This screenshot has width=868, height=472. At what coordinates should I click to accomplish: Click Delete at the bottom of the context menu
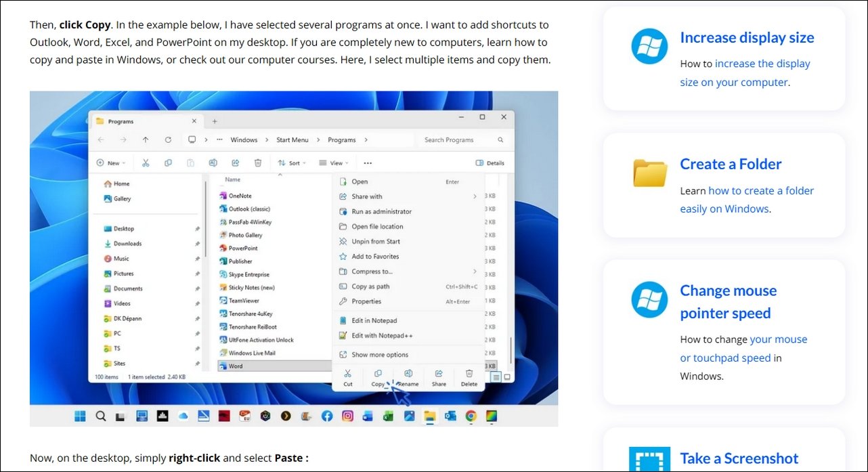pos(469,378)
